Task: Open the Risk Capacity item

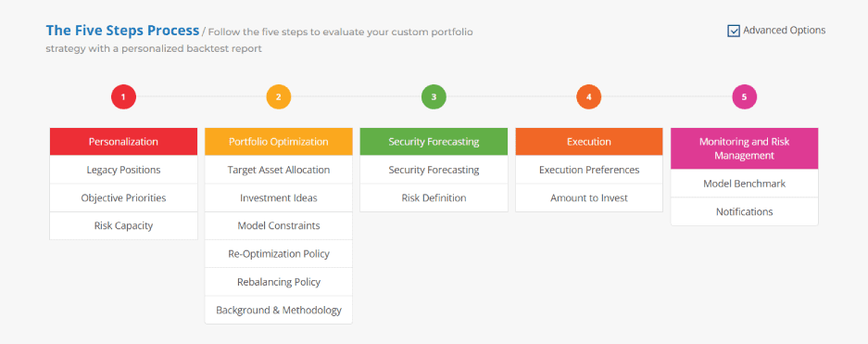Action: [x=123, y=226]
